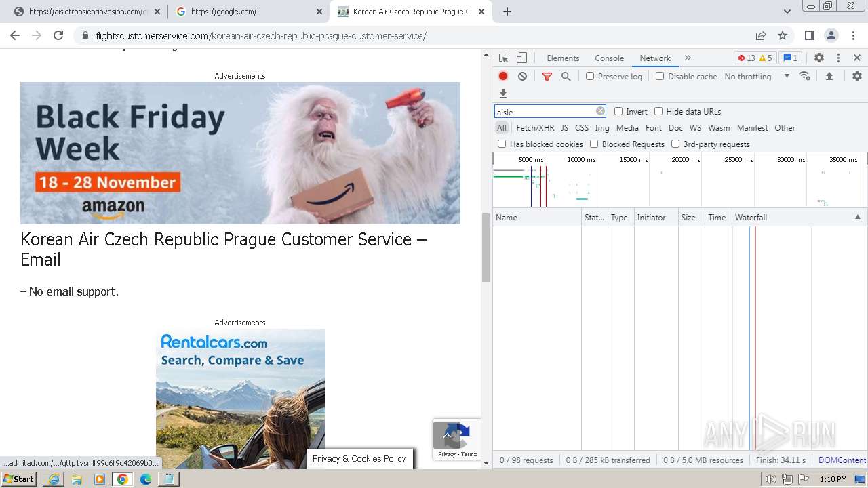Image resolution: width=868 pixels, height=488 pixels.
Task: Filter requests by Font type
Action: coord(654,127)
